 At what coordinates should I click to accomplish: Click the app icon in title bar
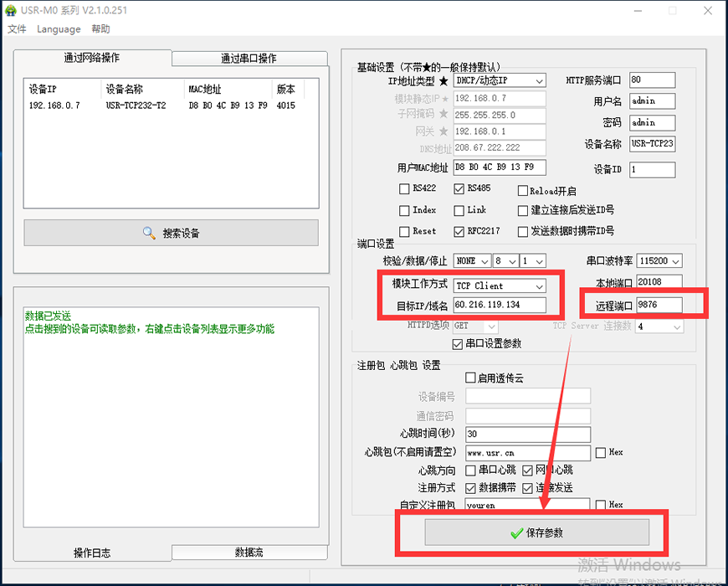coord(11,11)
